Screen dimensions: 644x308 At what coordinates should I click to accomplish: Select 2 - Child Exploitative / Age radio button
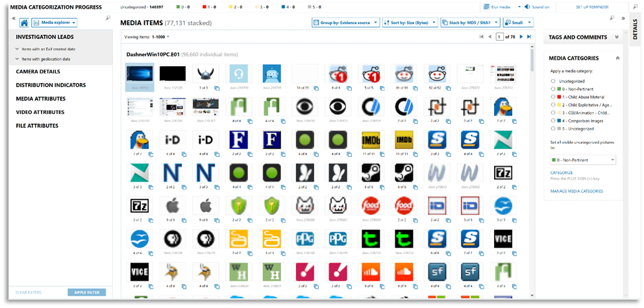coord(553,105)
